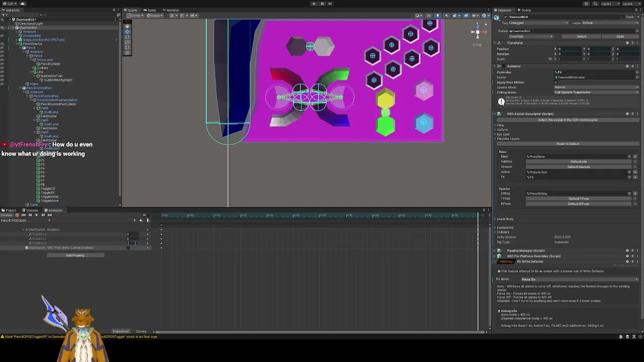Click Add Property button
The image size is (644, 362).
[75, 255]
